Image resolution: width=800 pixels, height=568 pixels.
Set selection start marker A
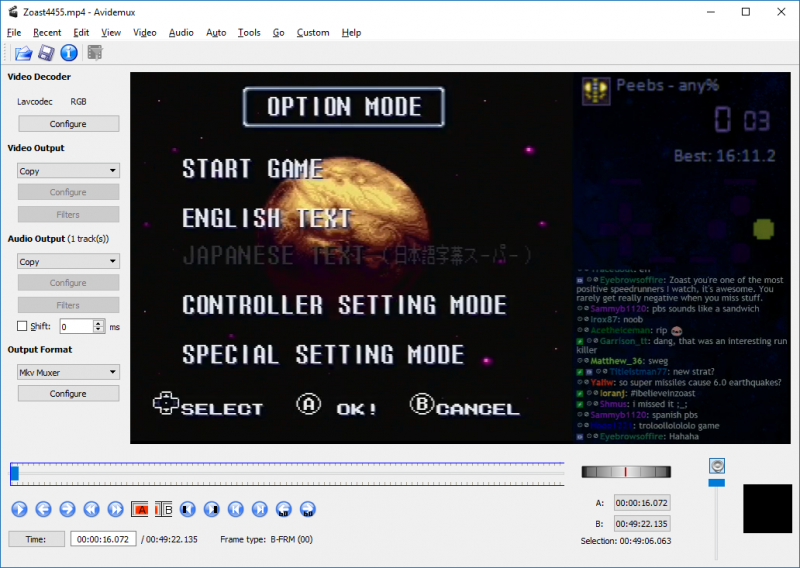coord(140,509)
